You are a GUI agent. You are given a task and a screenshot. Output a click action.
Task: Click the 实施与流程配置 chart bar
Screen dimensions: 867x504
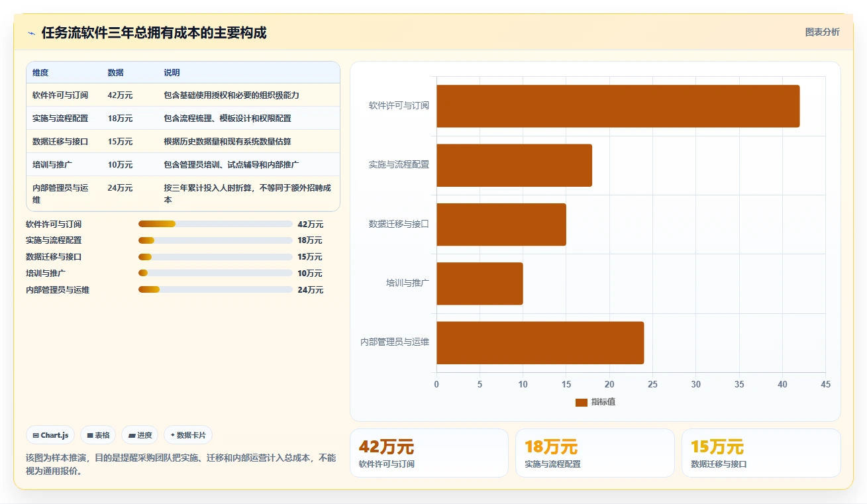tap(514, 165)
